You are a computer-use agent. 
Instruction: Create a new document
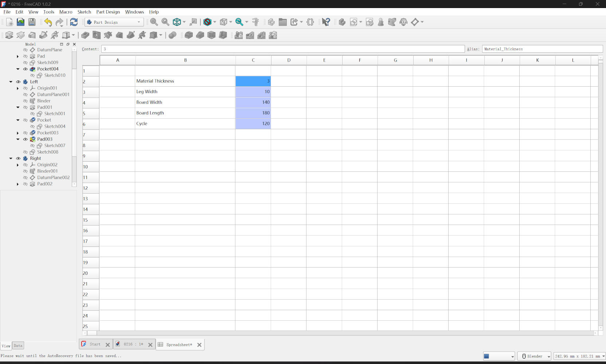[9, 22]
